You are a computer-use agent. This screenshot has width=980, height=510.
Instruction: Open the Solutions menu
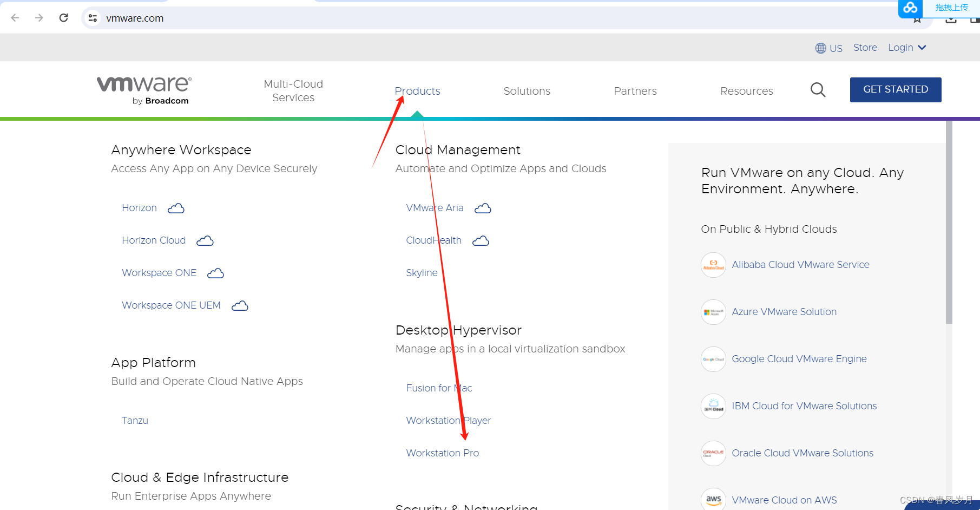click(x=527, y=91)
